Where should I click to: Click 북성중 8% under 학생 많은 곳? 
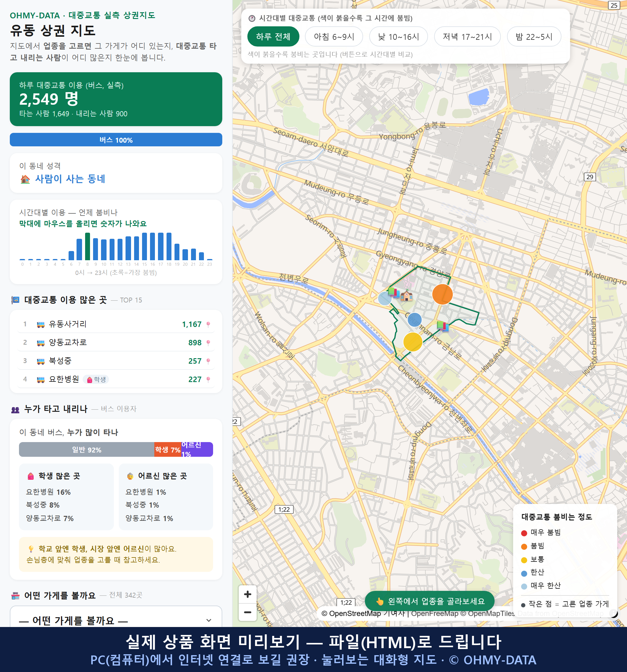tap(43, 505)
